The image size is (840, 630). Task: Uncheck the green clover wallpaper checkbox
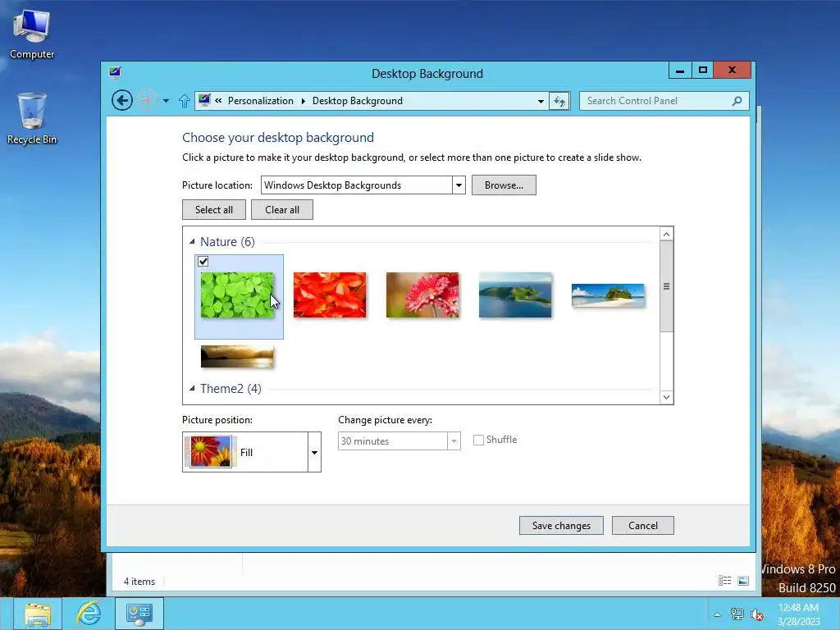203,262
